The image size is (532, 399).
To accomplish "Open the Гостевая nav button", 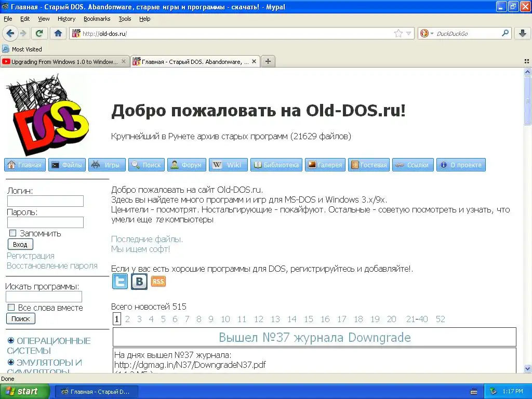I will (x=369, y=165).
